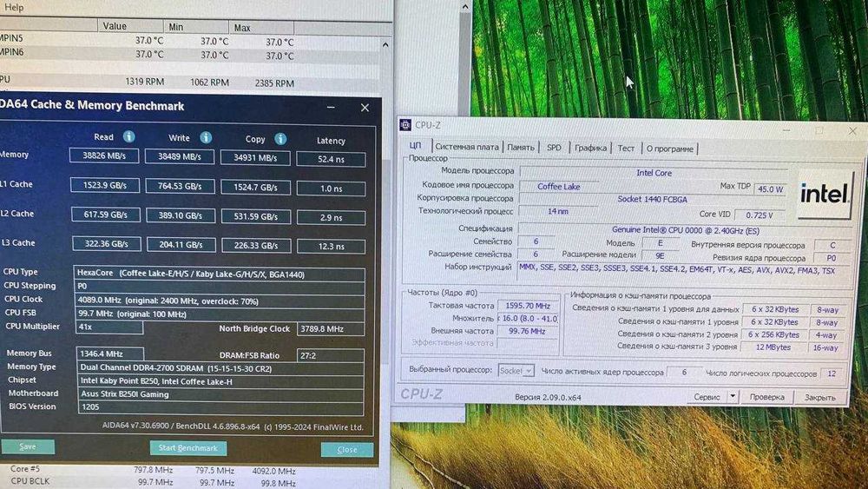Click the CPU Clock field 4089.0 MHz
Image resolution: width=868 pixels, height=489 pixels.
point(220,301)
